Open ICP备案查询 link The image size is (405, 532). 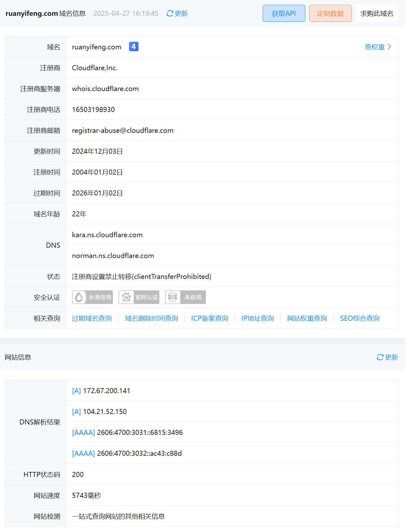point(210,318)
